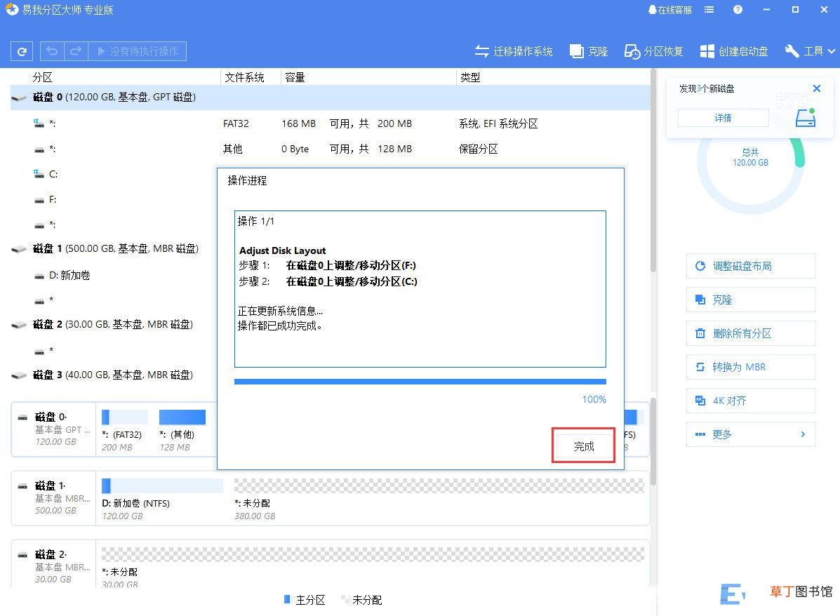The image size is (840, 616).
Task: Click the 主分区 legend color swatch
Action: (287, 599)
